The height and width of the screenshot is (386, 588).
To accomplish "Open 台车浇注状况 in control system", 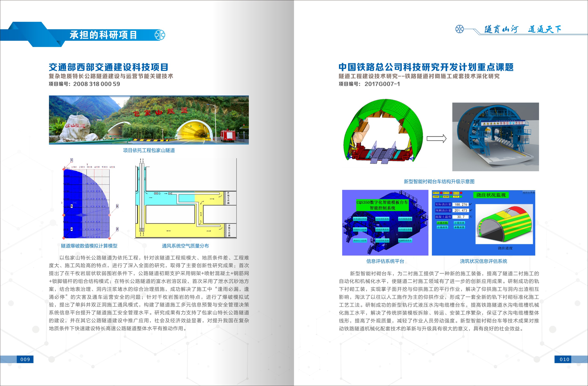I will pos(360,219).
